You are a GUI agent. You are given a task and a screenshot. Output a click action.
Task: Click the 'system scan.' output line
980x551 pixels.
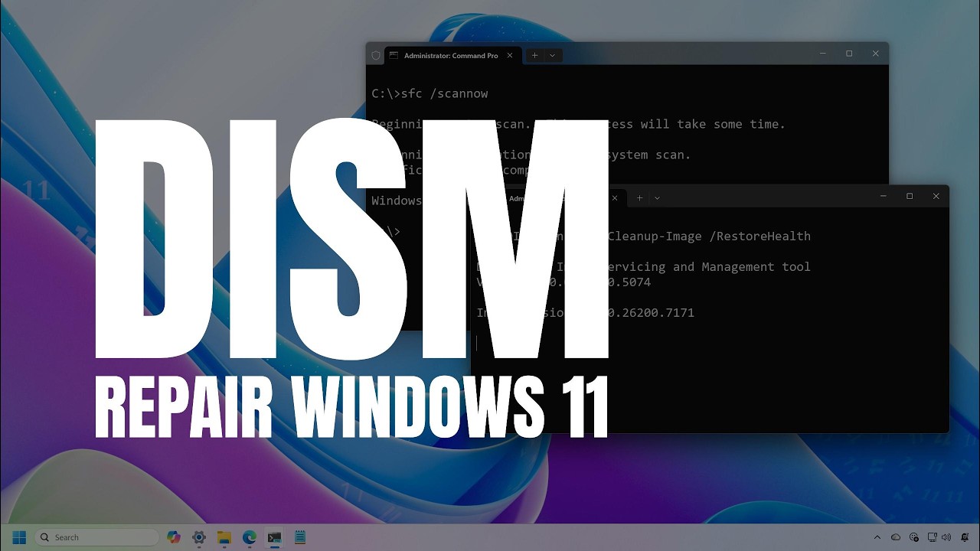[x=650, y=155]
